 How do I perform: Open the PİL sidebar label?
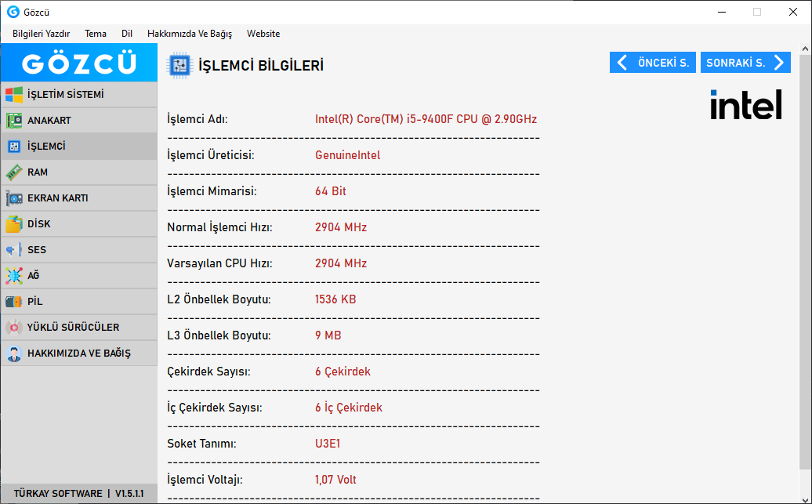(34, 302)
